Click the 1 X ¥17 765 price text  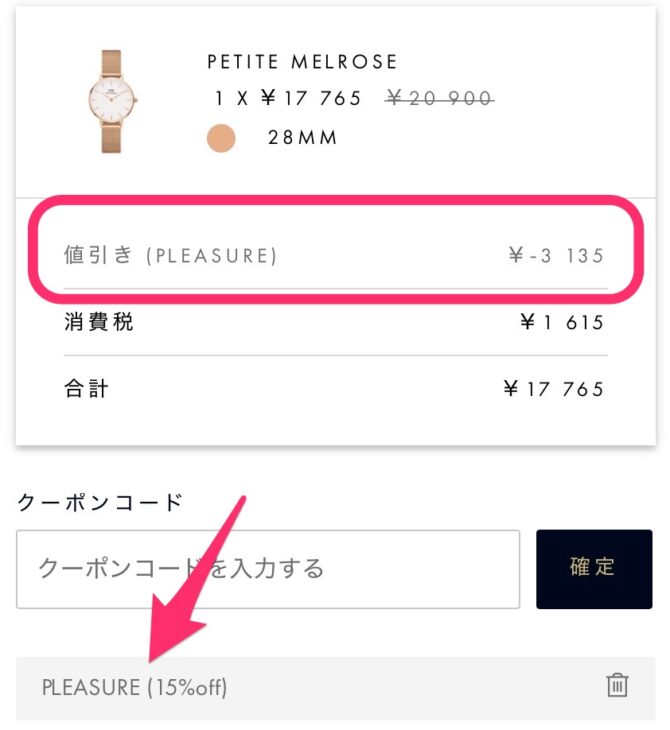288,98
